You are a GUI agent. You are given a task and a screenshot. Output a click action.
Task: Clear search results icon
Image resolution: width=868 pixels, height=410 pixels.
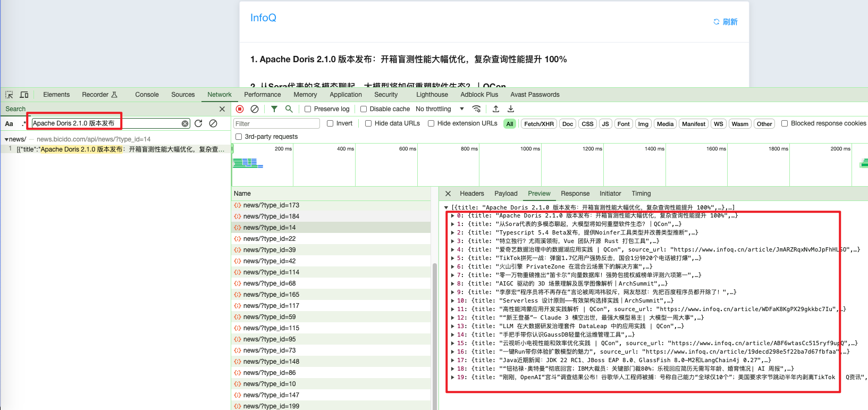pos(213,123)
